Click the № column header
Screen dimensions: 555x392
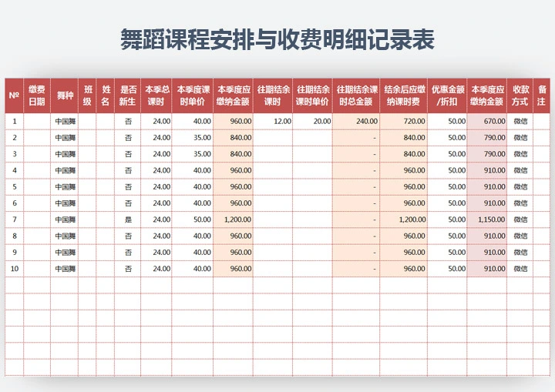pyautogui.click(x=14, y=95)
